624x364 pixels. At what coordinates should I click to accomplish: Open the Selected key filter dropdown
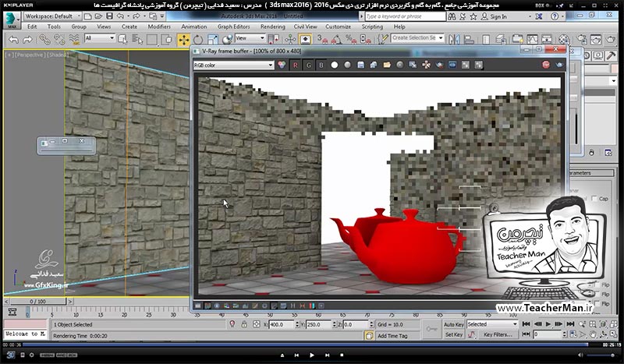click(x=492, y=324)
